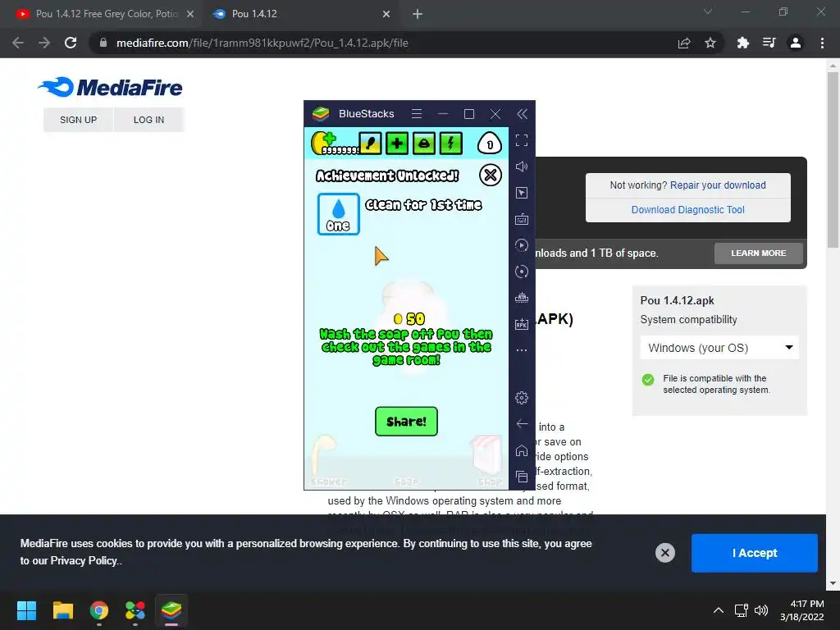
Task: Go back in Chrome
Action: pyautogui.click(x=18, y=43)
